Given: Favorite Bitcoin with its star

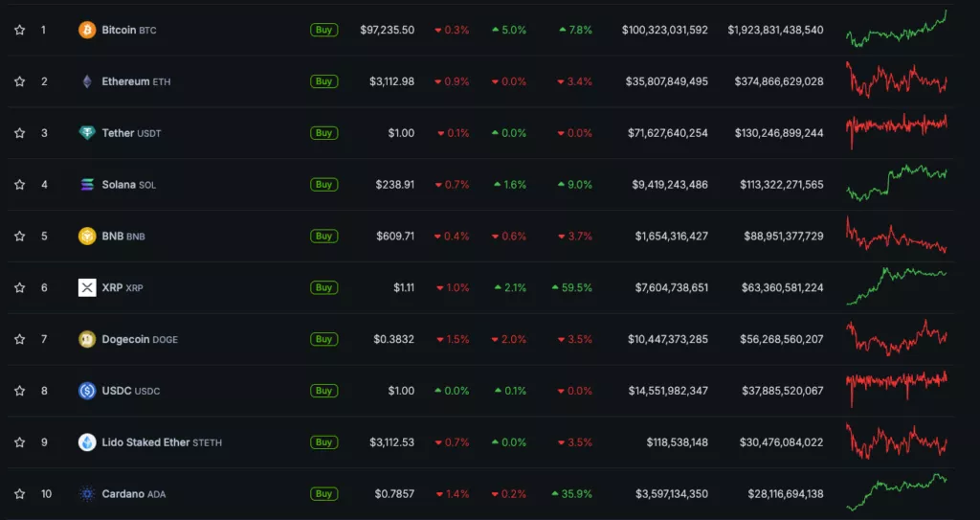Looking at the screenshot, I should (20, 30).
